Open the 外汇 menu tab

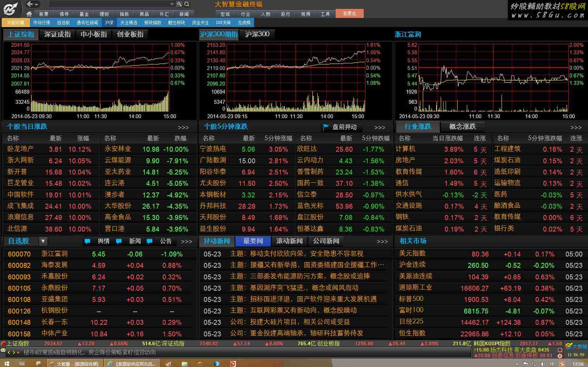pos(164,14)
